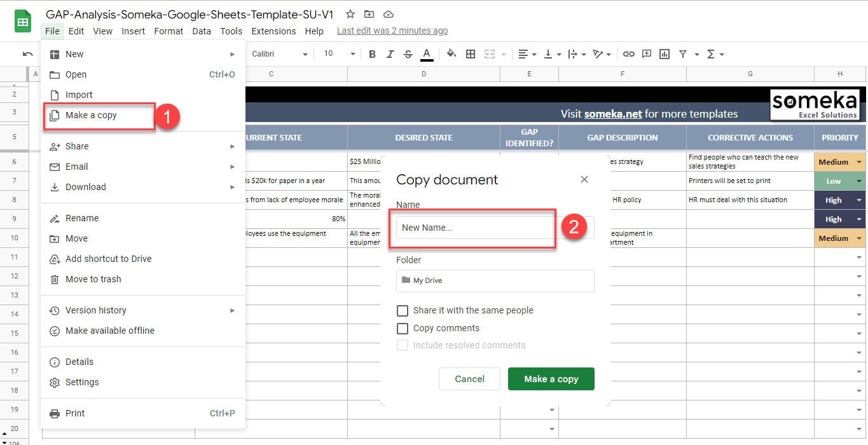
Task: Star this spreadsheet document
Action: [x=350, y=14]
